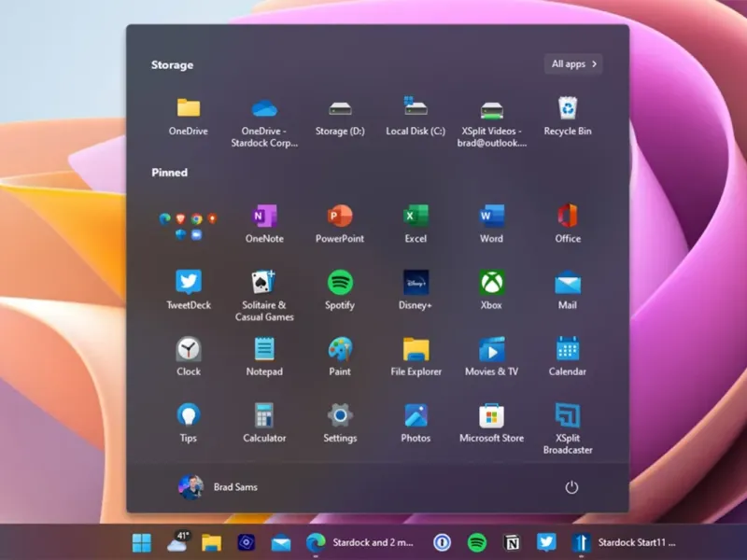This screenshot has height=560, width=747.
Task: Open Mail in the Pinned grid
Action: (x=568, y=290)
